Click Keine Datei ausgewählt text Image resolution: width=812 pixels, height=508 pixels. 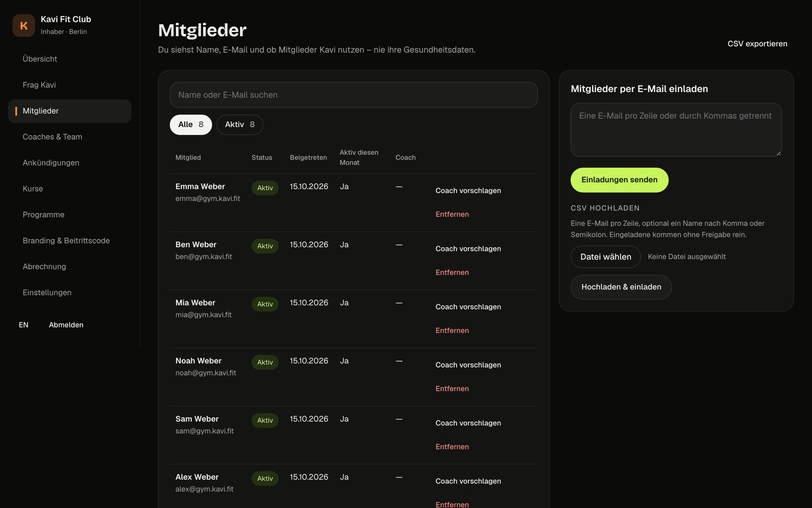[x=687, y=257]
